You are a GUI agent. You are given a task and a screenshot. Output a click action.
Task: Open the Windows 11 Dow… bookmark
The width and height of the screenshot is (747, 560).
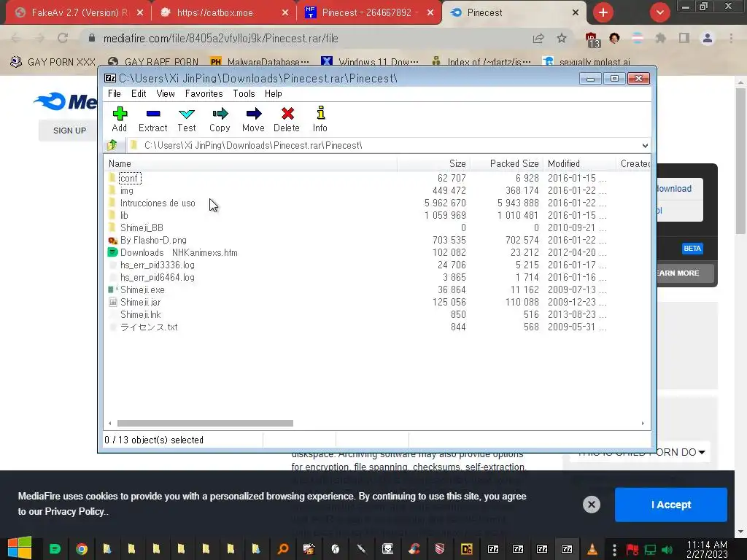point(370,62)
